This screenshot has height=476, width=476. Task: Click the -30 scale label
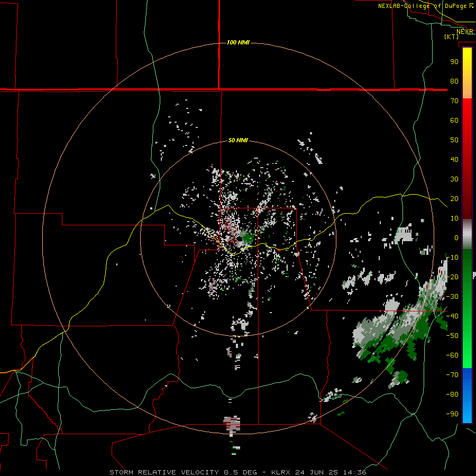click(452, 297)
